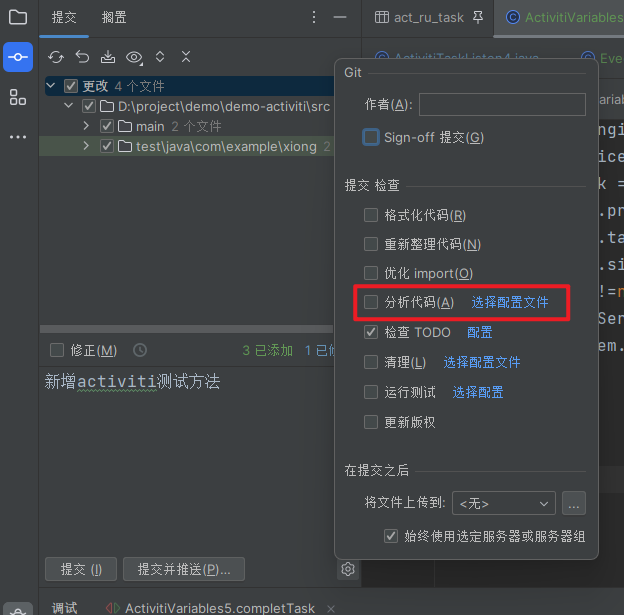The height and width of the screenshot is (615, 624).
Task: Uncheck the check TODO checkbox
Action: (x=371, y=332)
